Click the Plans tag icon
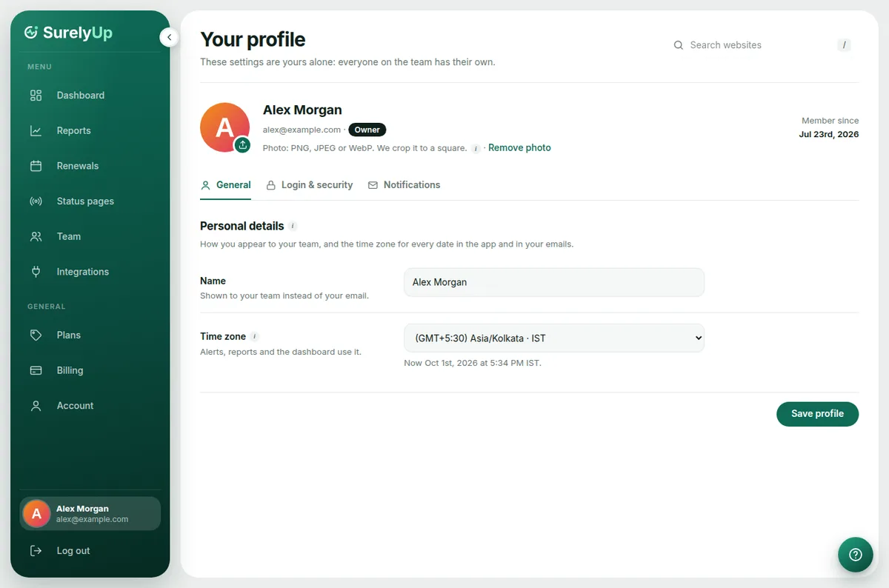This screenshot has width=889, height=588. pos(36,335)
